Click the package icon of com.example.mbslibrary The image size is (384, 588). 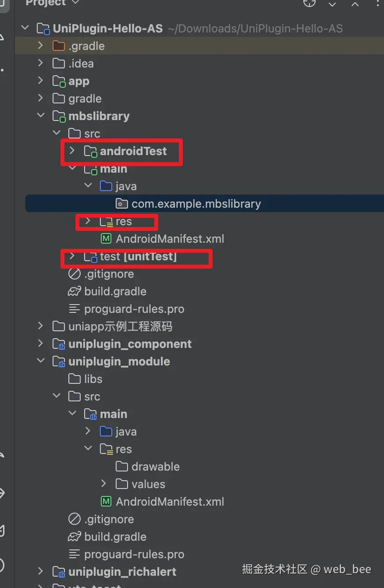pyautogui.click(x=121, y=203)
